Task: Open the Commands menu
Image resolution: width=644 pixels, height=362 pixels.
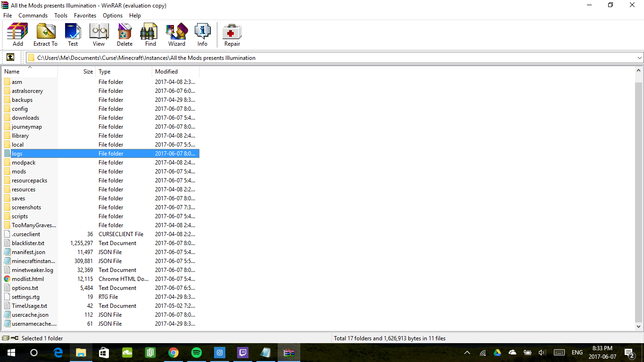Action: coord(33,16)
